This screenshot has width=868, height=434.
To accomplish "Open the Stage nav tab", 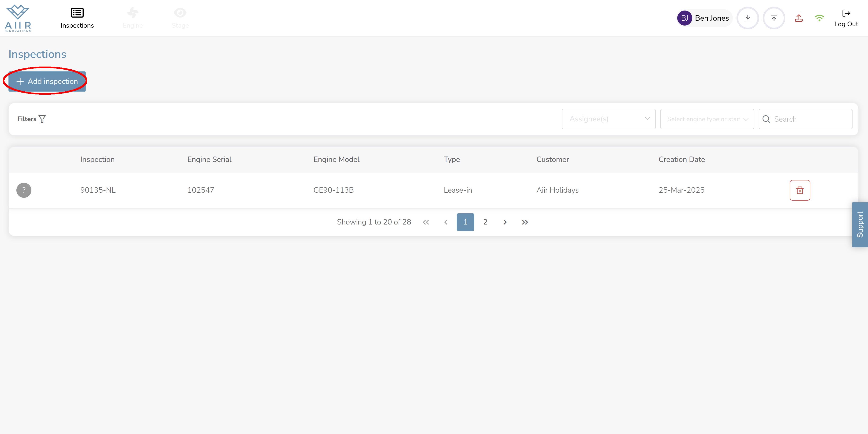I will (180, 18).
